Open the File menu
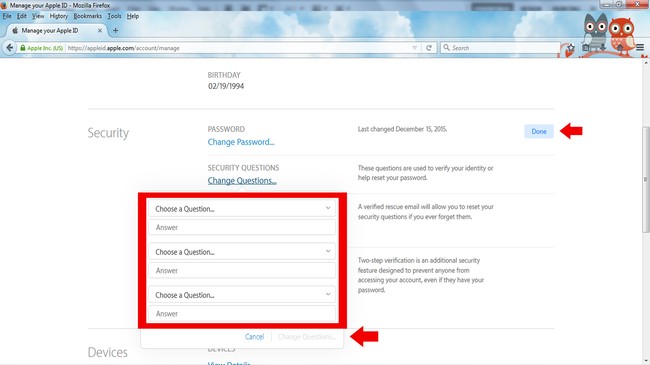 point(7,16)
